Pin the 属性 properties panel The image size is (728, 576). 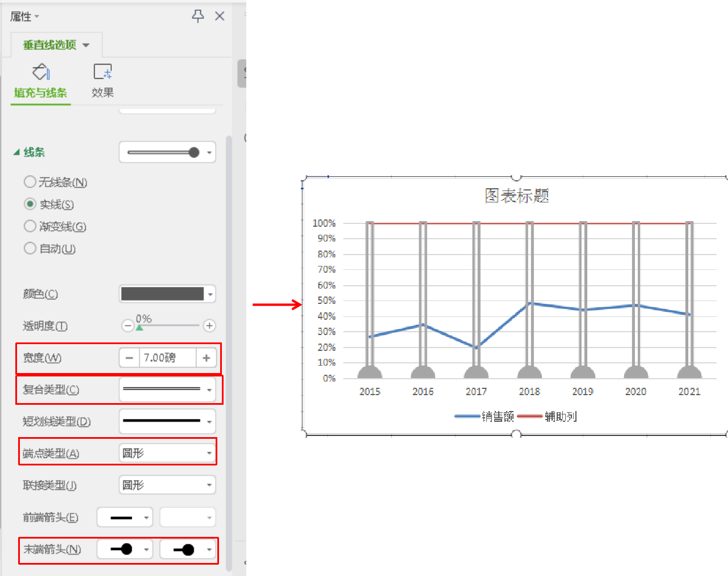[197, 16]
